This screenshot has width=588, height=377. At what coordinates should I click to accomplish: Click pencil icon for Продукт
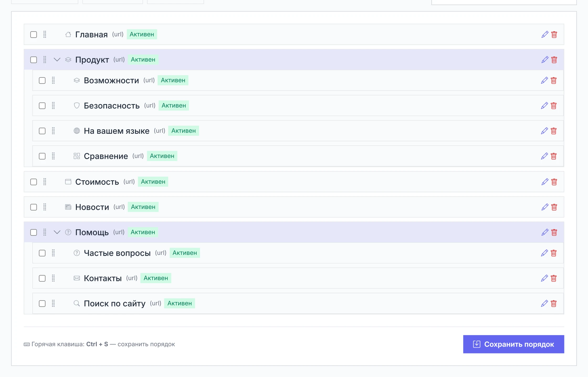coord(545,60)
